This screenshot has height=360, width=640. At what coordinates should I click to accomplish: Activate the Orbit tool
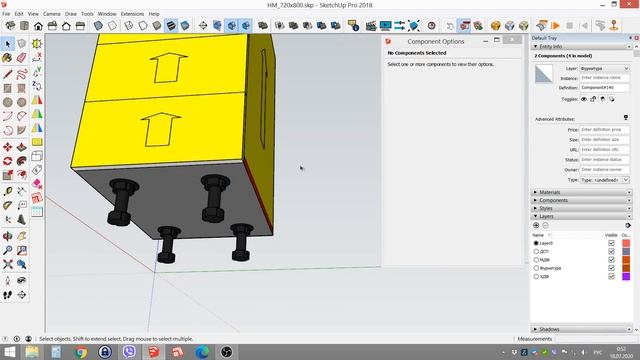pos(7,236)
